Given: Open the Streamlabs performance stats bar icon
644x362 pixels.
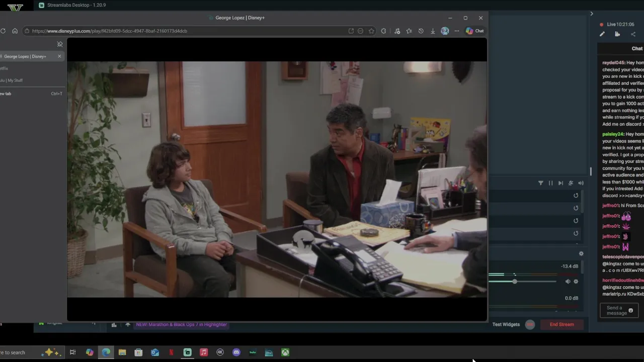Looking at the screenshot, I should point(114,325).
